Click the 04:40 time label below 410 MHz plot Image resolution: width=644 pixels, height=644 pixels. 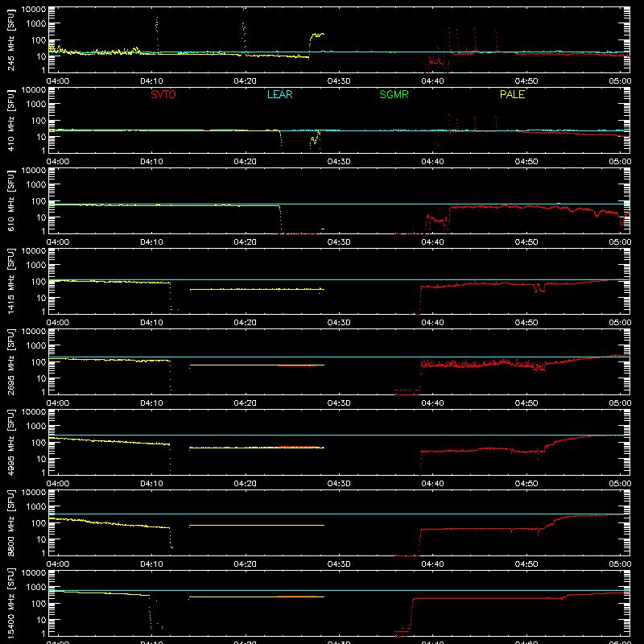click(x=432, y=162)
